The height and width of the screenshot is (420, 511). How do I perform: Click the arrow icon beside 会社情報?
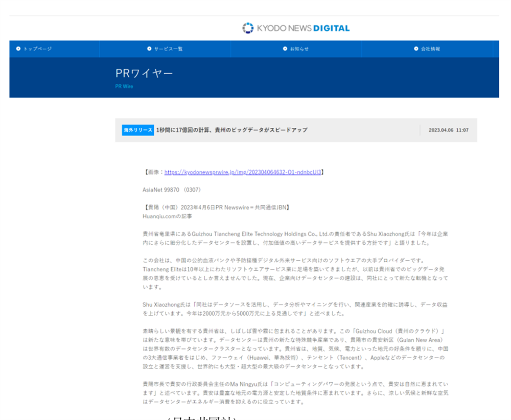click(416, 49)
